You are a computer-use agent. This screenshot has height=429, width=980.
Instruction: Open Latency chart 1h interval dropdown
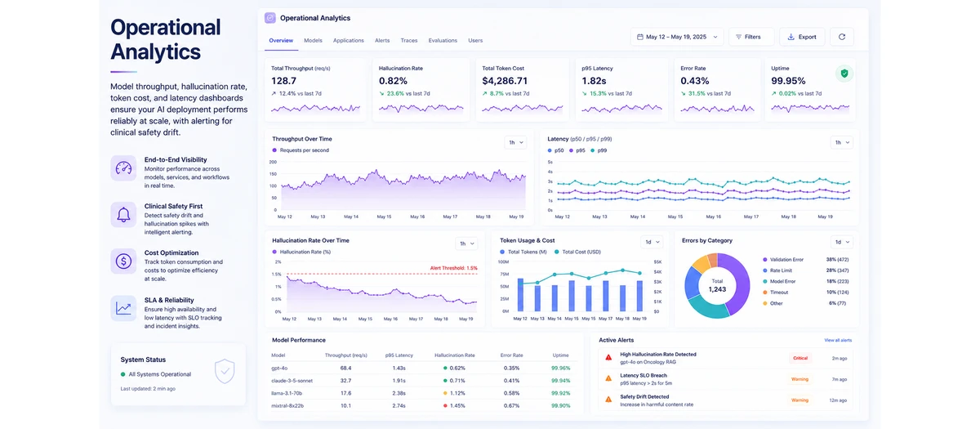pyautogui.click(x=841, y=142)
